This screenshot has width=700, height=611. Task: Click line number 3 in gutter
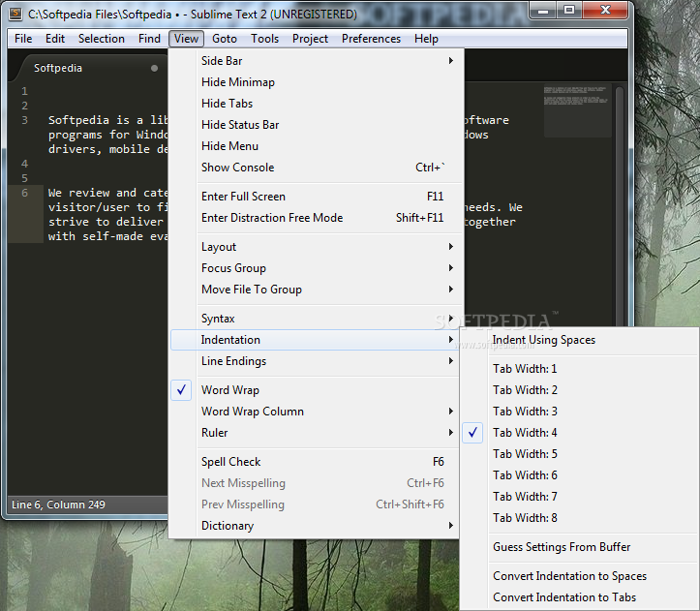24,120
